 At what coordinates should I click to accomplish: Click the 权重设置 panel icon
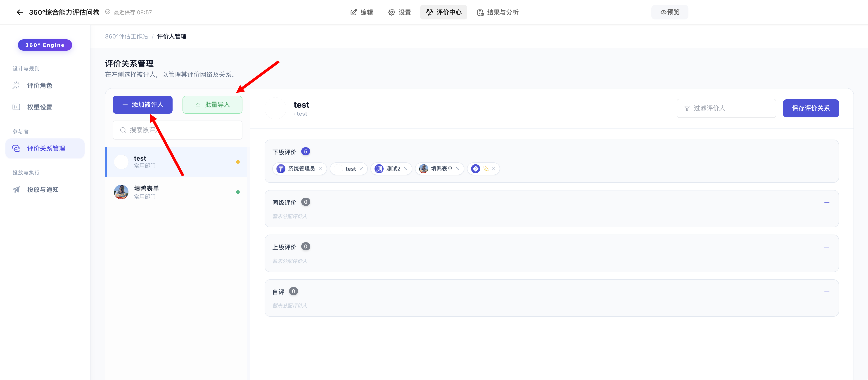[x=16, y=107]
